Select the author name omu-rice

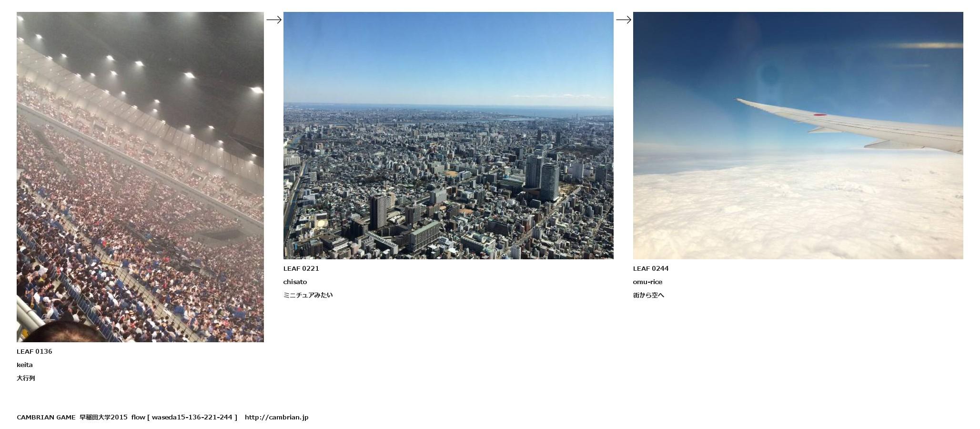pyautogui.click(x=647, y=282)
